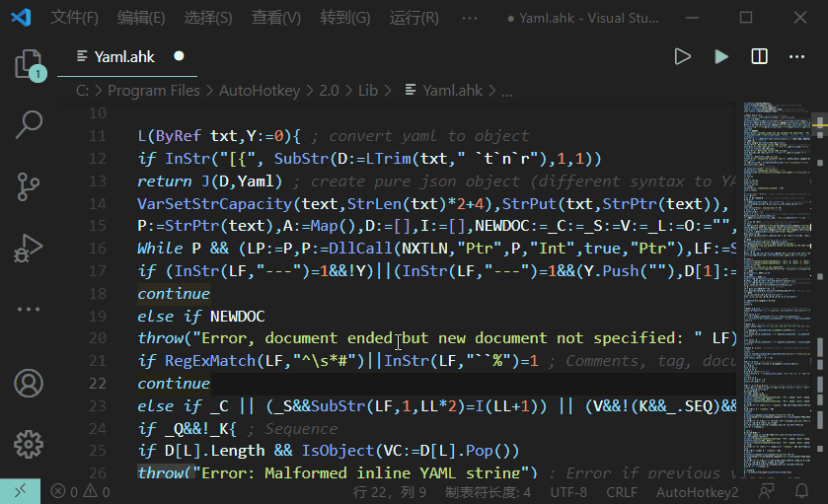
Task: Expand hidden menu bar items ellipsis
Action: [x=470, y=18]
